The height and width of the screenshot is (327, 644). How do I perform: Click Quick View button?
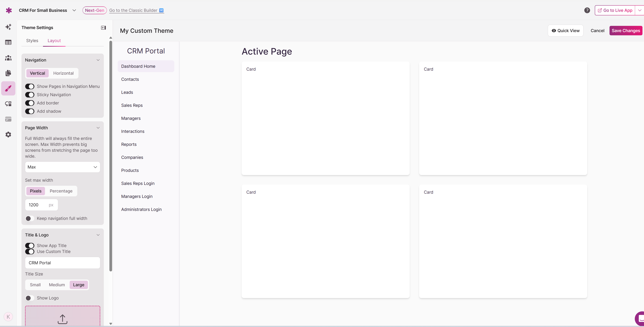pyautogui.click(x=566, y=30)
